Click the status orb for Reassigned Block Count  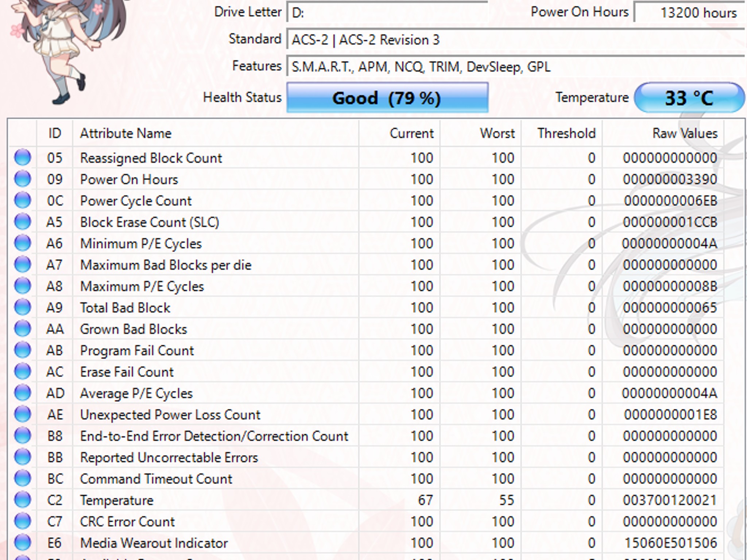point(23,157)
